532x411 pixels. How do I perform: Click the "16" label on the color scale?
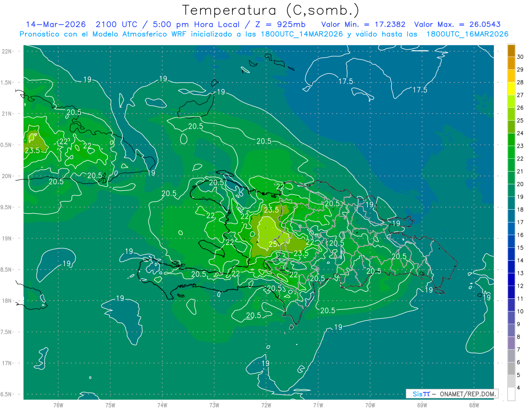click(x=520, y=235)
